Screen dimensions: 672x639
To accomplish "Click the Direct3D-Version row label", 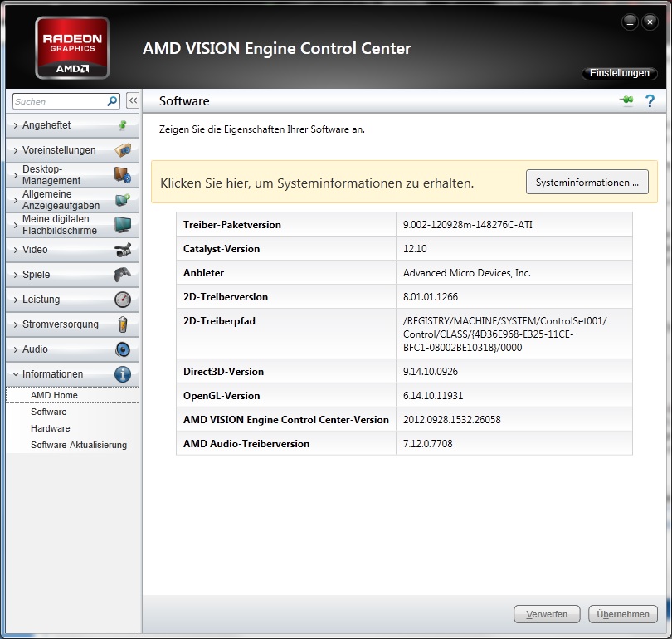I will 223,371.
